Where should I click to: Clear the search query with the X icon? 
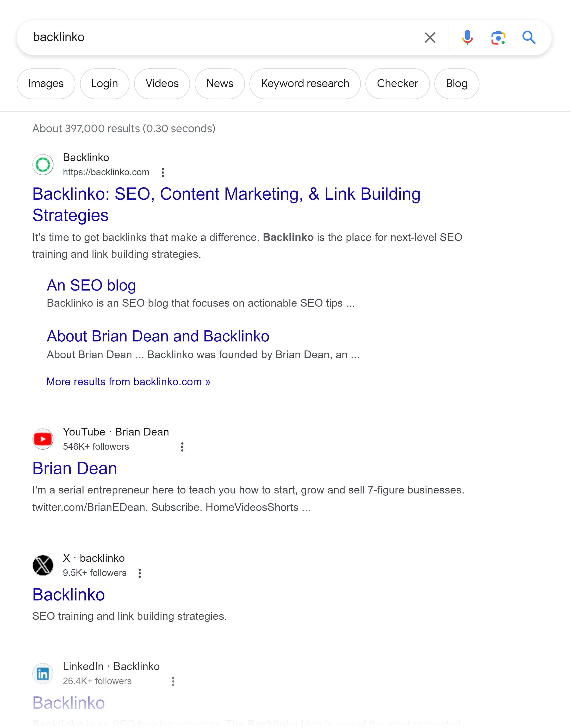(x=430, y=37)
